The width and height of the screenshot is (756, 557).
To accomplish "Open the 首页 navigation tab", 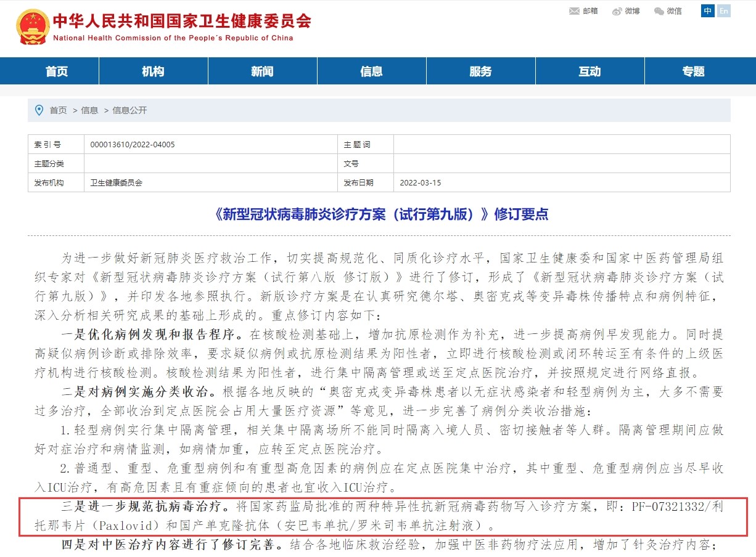I will (57, 71).
